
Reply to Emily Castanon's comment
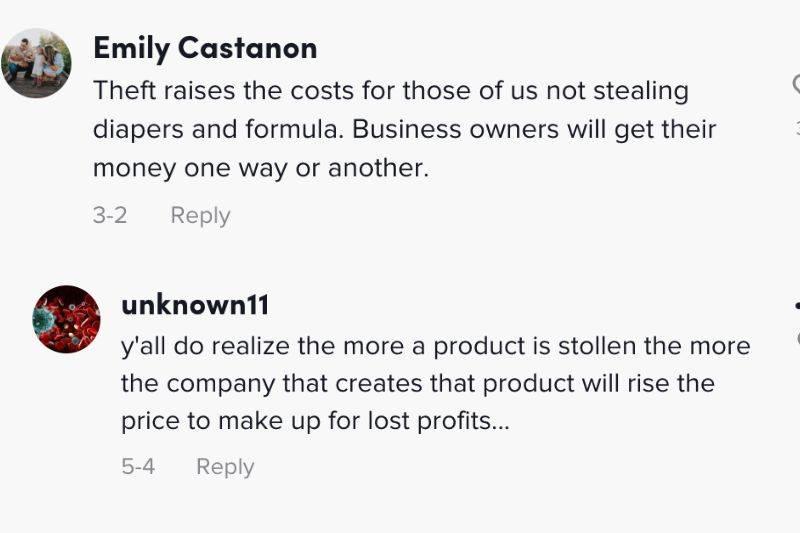tap(200, 215)
